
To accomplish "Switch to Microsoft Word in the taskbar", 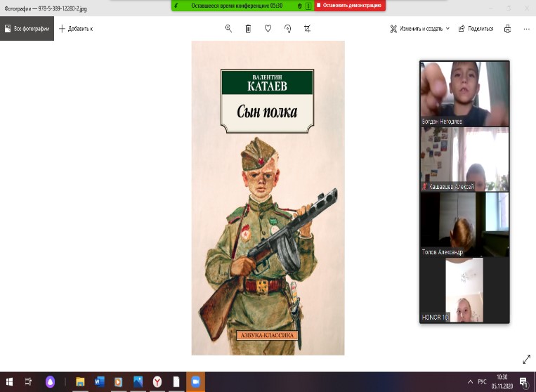I will tap(100, 381).
